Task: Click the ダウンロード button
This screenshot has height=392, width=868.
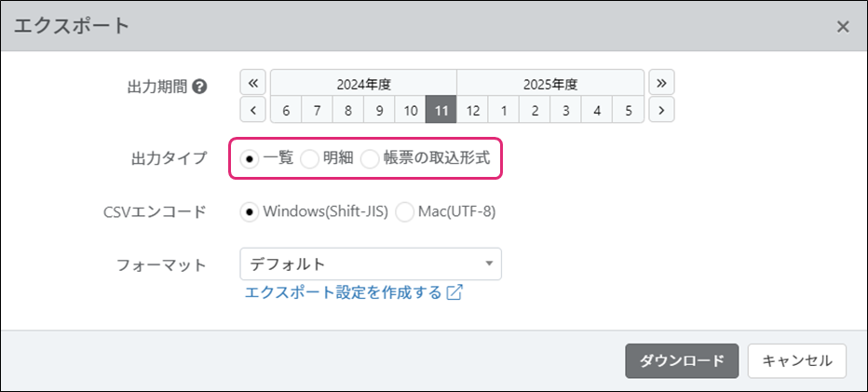Action: pyautogui.click(x=682, y=361)
